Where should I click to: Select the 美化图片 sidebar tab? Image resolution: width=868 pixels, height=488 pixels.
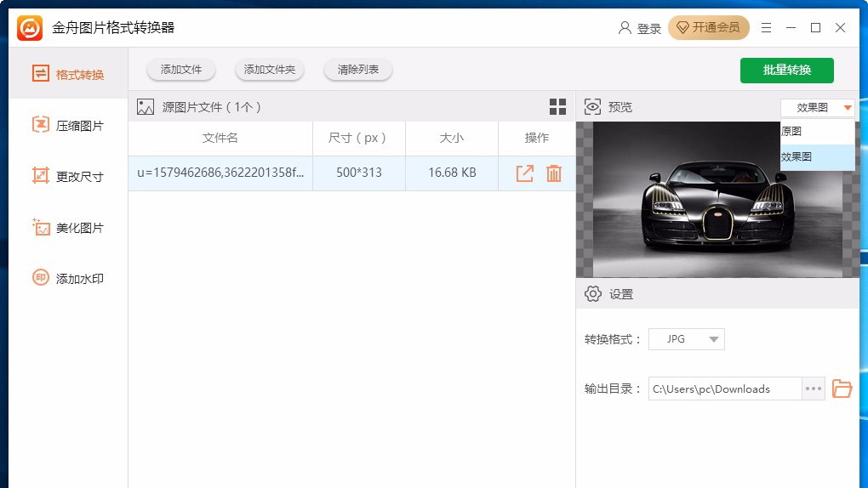tap(68, 227)
